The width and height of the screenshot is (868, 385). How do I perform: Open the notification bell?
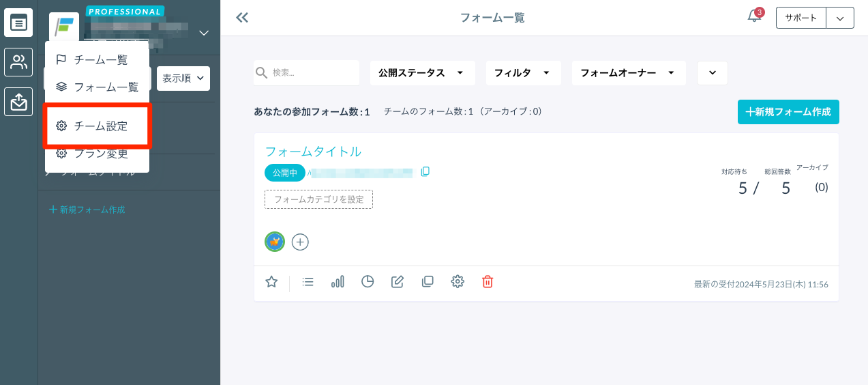(754, 17)
